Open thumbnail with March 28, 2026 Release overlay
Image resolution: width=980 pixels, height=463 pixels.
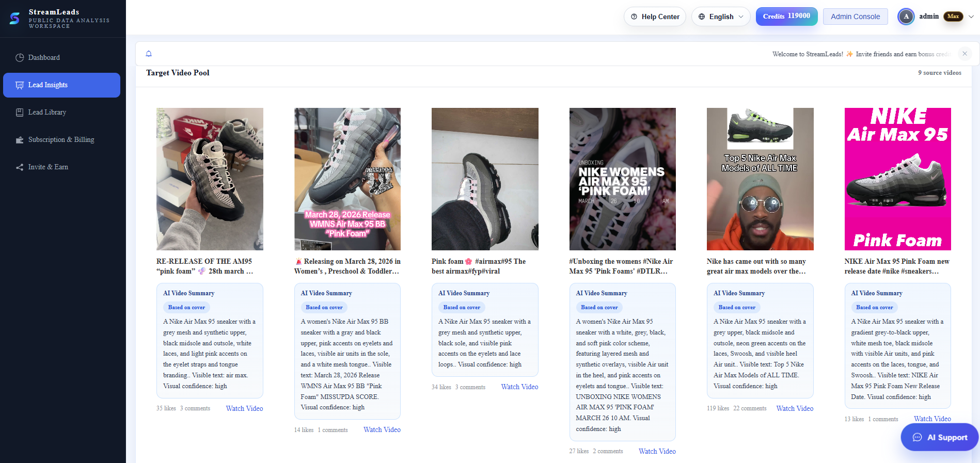[x=347, y=179]
